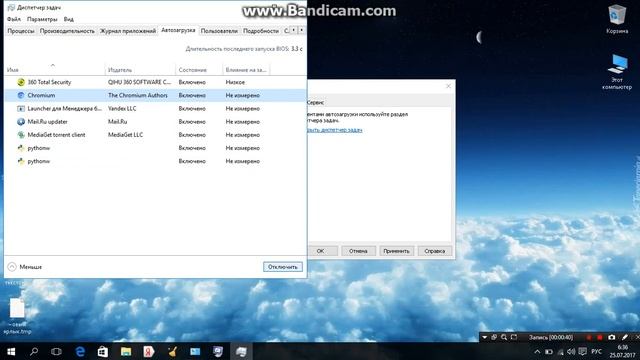Select the 'Автозагрузка' tab

[178, 30]
